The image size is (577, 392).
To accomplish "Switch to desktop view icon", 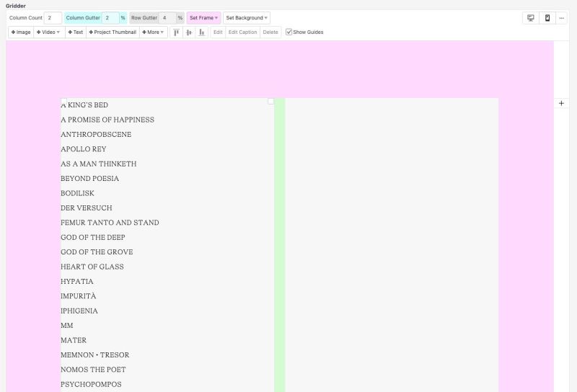I will (x=531, y=17).
